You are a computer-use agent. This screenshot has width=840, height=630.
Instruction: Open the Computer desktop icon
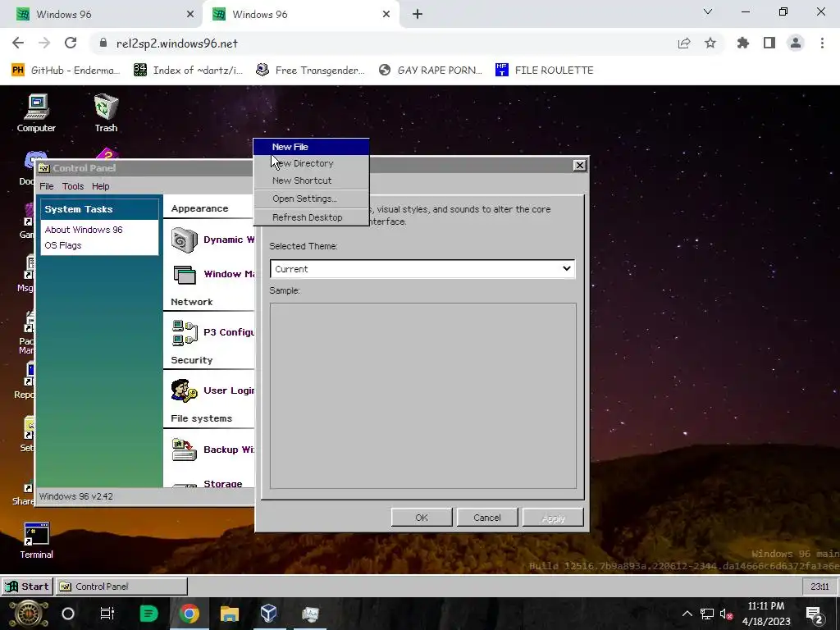click(x=36, y=113)
